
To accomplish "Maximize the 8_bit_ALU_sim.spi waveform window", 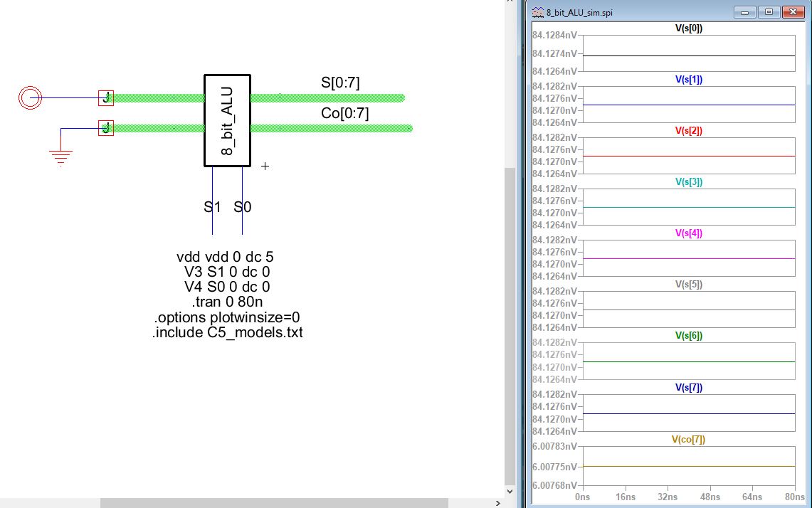I will coord(769,12).
